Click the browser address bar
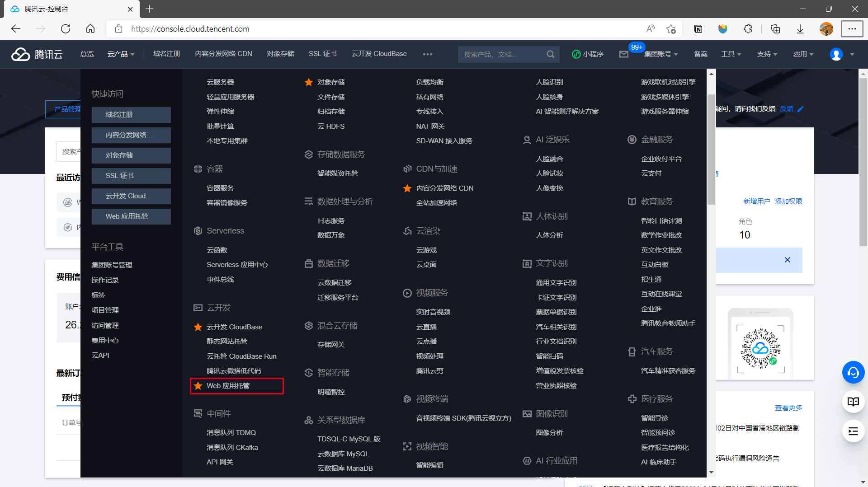This screenshot has height=487, width=868. (x=190, y=28)
